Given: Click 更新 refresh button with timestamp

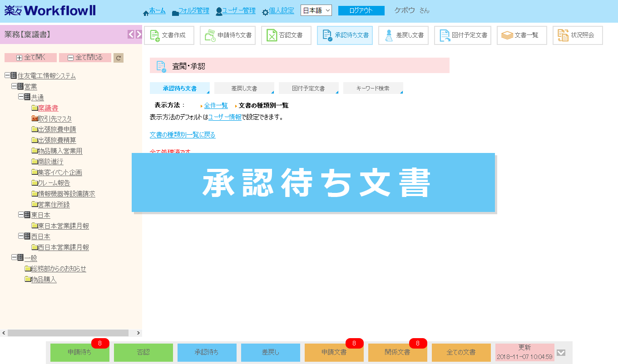Looking at the screenshot, I should point(525,352).
